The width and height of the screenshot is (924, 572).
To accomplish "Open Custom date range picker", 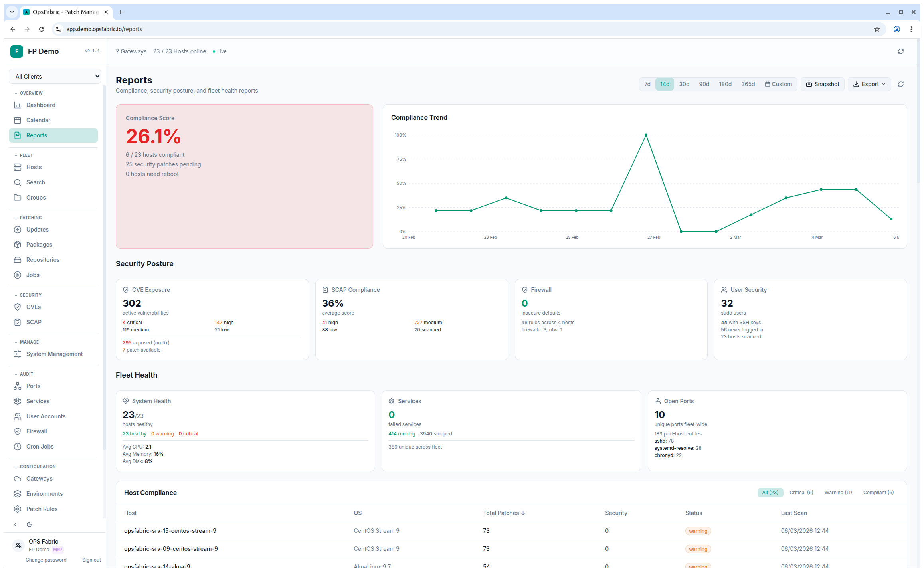I will tap(778, 84).
